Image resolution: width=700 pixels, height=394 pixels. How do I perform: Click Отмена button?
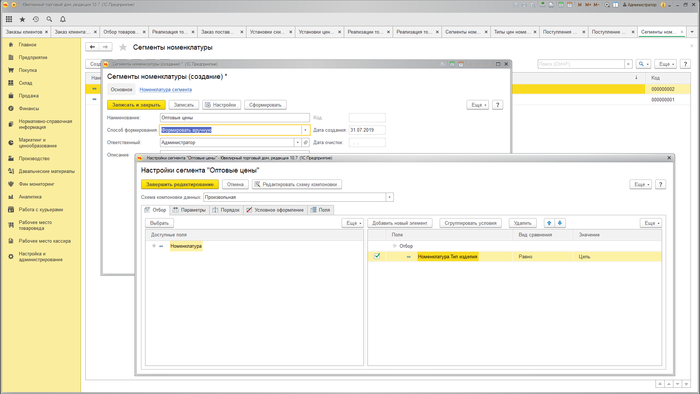coord(235,184)
